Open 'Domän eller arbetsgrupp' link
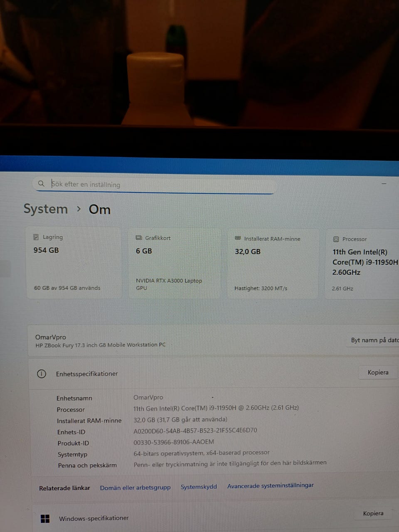 [x=135, y=488]
